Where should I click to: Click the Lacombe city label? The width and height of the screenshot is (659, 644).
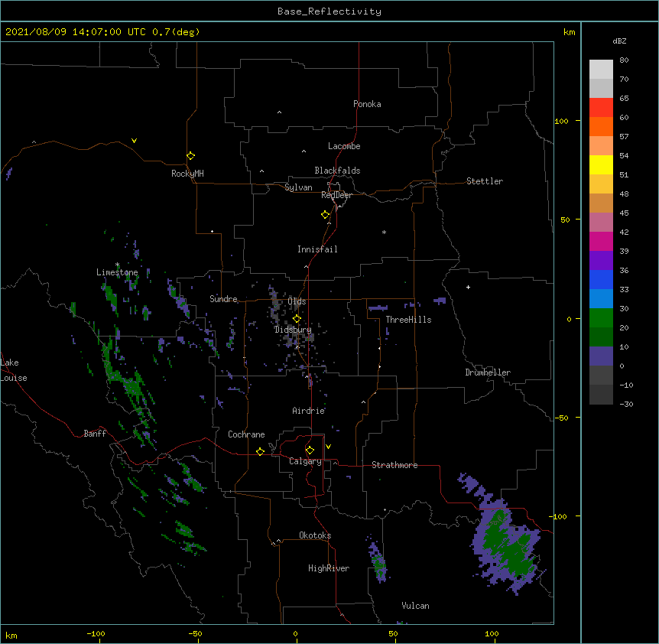point(344,146)
